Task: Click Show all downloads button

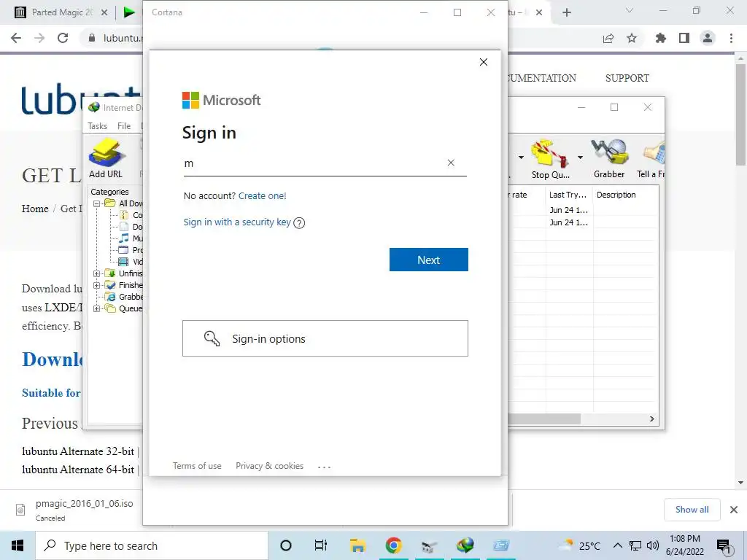Action: (x=692, y=510)
